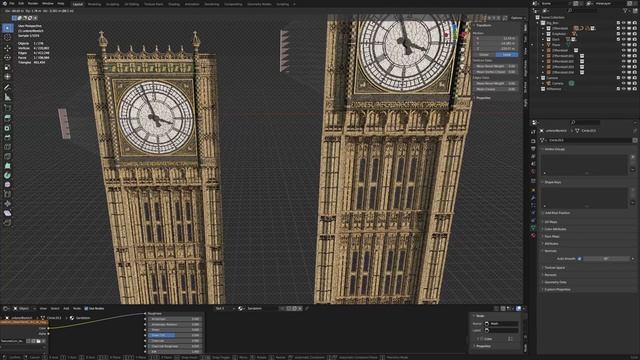Open the viewport Options dropdown
Screen dimensions: 640x360
pos(517,18)
